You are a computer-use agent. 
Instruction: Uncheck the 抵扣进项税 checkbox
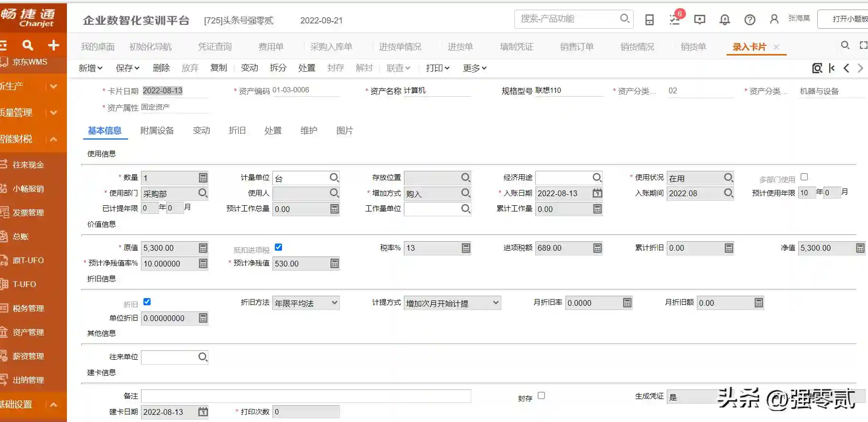coord(278,247)
